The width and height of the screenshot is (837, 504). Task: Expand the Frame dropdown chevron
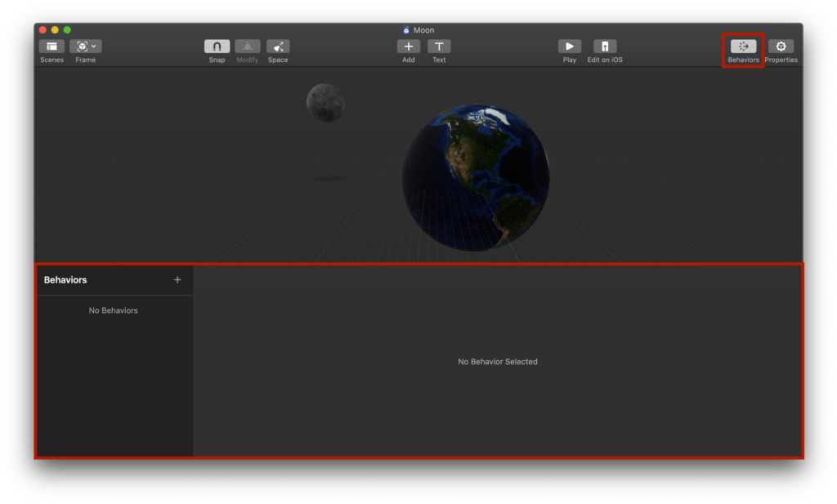click(94, 47)
